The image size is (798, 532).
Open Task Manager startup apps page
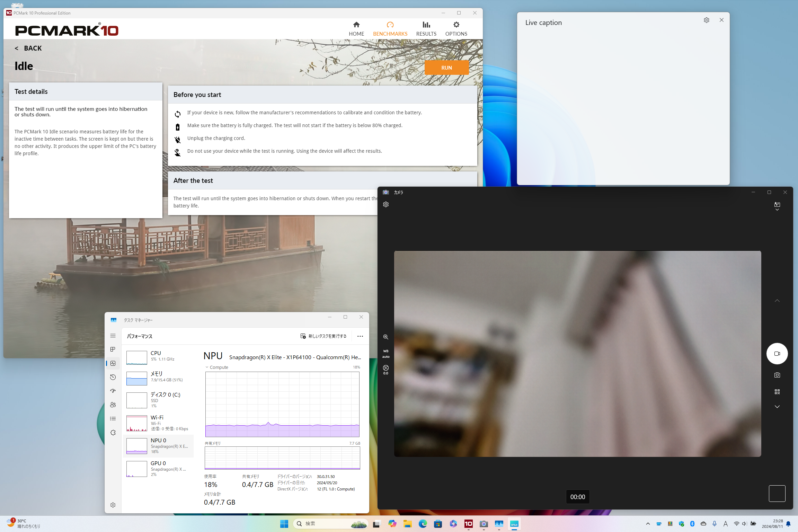point(113,391)
